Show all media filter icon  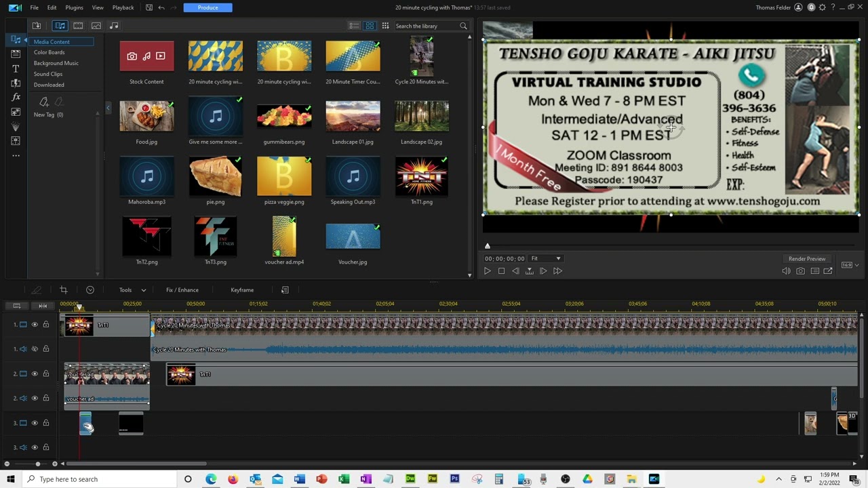coord(60,26)
